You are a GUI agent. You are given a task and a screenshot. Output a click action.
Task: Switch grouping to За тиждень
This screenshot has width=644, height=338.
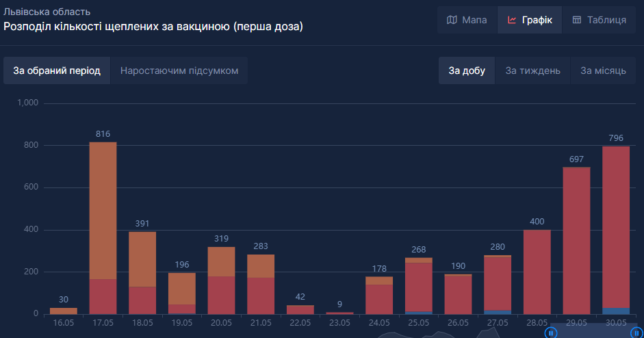click(x=532, y=70)
